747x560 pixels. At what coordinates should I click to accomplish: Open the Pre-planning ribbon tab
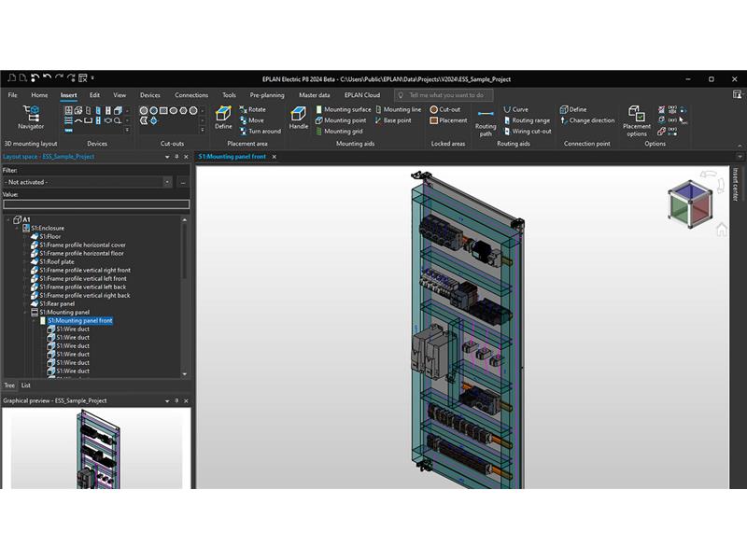[267, 95]
